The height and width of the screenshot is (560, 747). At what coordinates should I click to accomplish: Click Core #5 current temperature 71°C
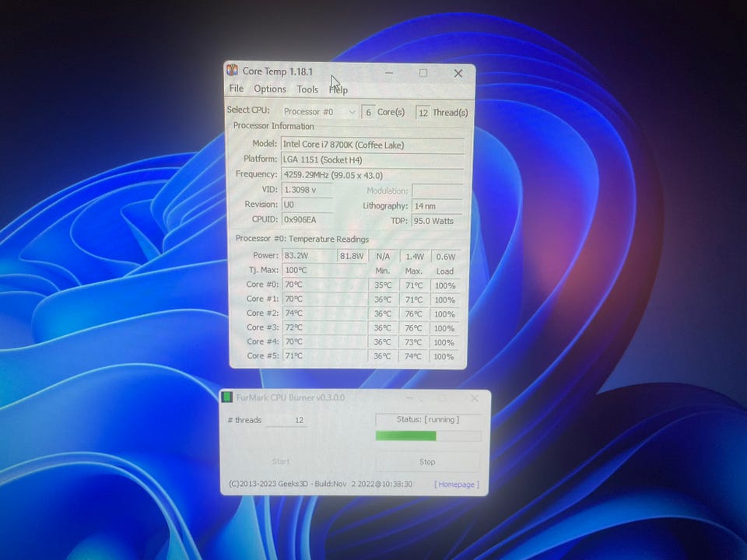(x=324, y=355)
